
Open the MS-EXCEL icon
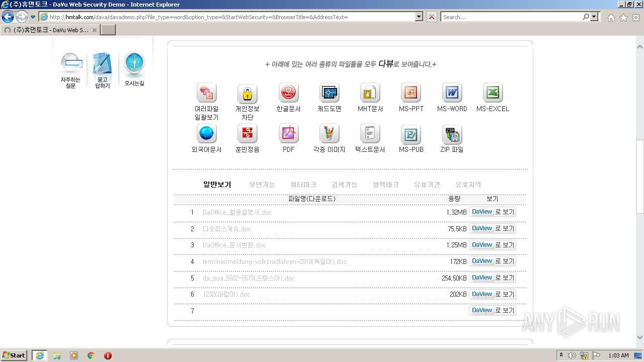click(x=493, y=93)
